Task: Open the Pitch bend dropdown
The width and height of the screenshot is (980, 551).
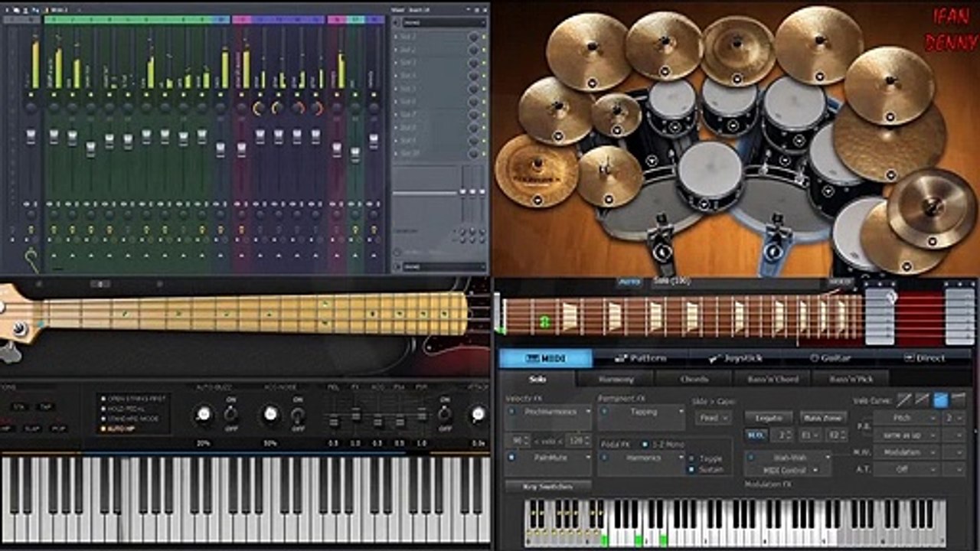Action: pos(906,419)
